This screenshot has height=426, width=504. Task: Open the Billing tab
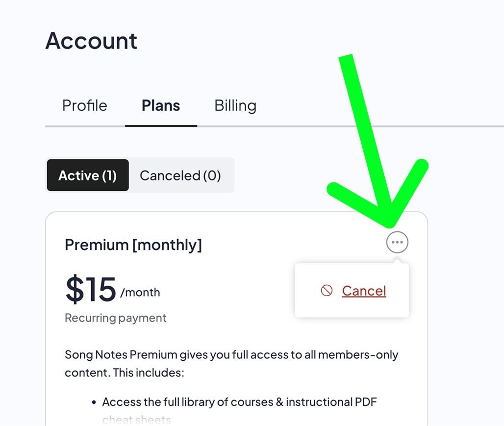235,106
